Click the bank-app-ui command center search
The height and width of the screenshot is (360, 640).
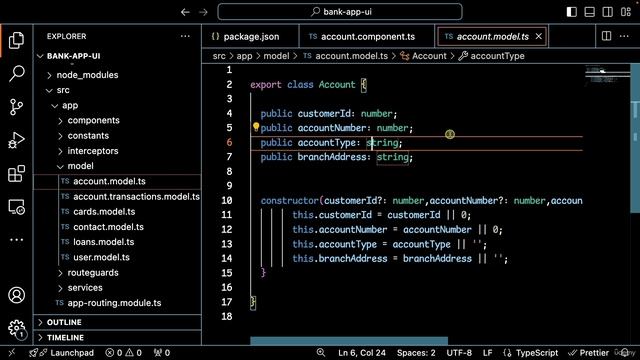pos(340,12)
